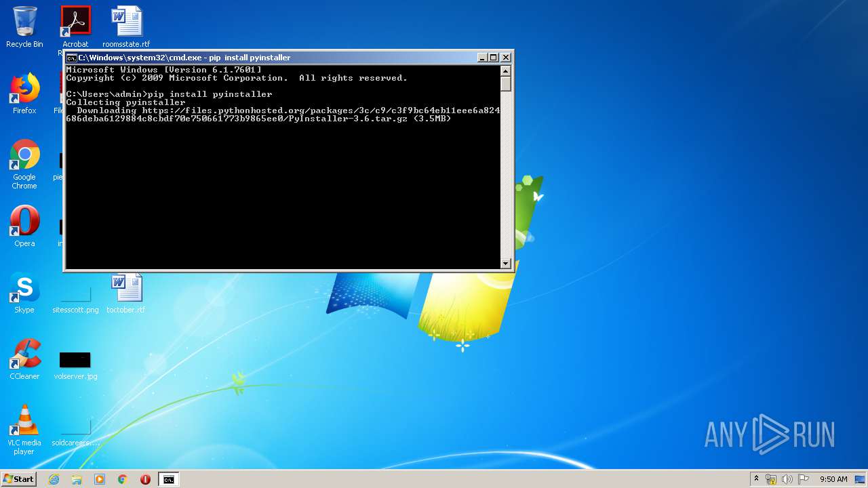Image resolution: width=868 pixels, height=488 pixels.
Task: Open Windows Explorer folder in taskbar
Action: pyautogui.click(x=77, y=479)
